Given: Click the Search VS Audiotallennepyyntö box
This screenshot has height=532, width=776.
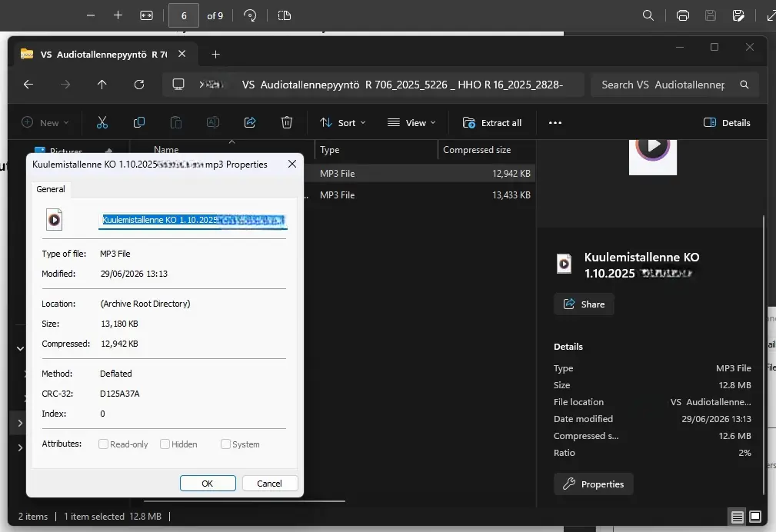Looking at the screenshot, I should 674,85.
